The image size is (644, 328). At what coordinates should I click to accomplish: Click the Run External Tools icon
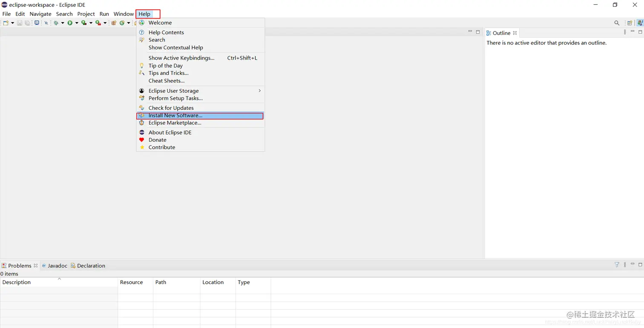pos(98,23)
